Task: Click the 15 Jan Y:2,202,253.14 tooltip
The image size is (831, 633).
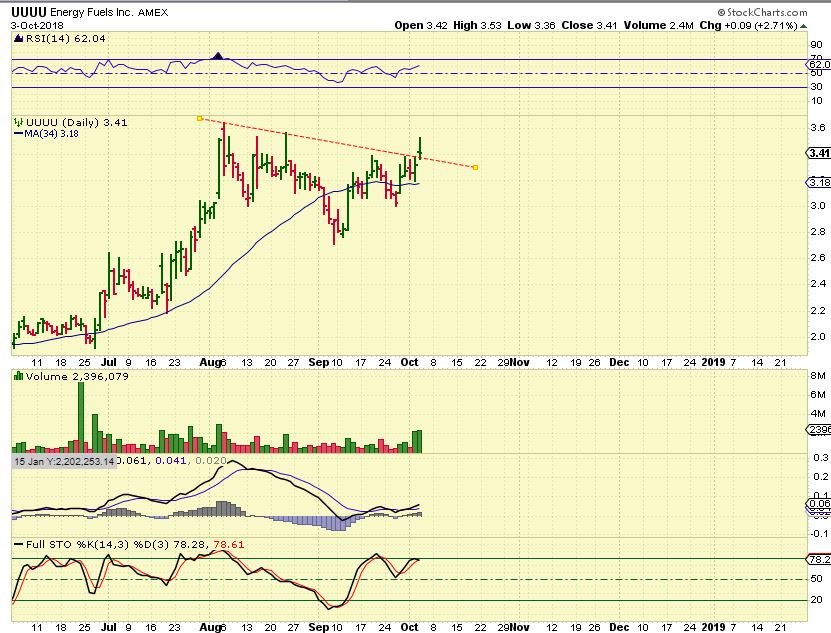Action: pyautogui.click(x=64, y=461)
